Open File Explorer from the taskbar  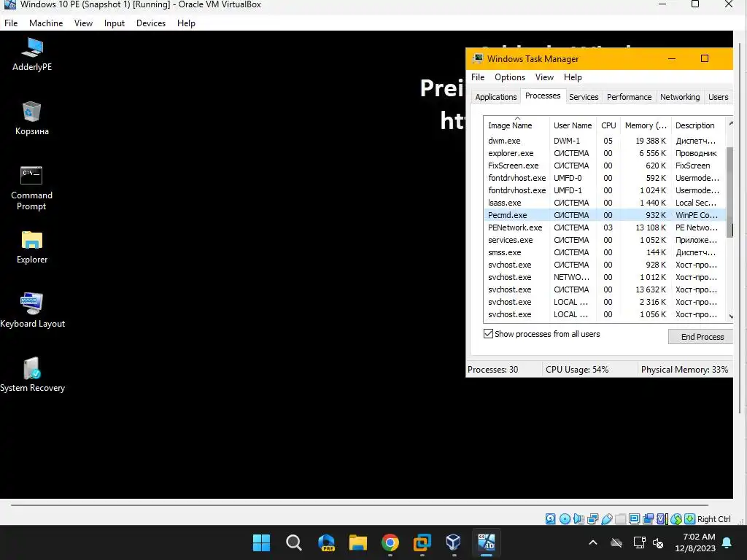click(x=357, y=542)
